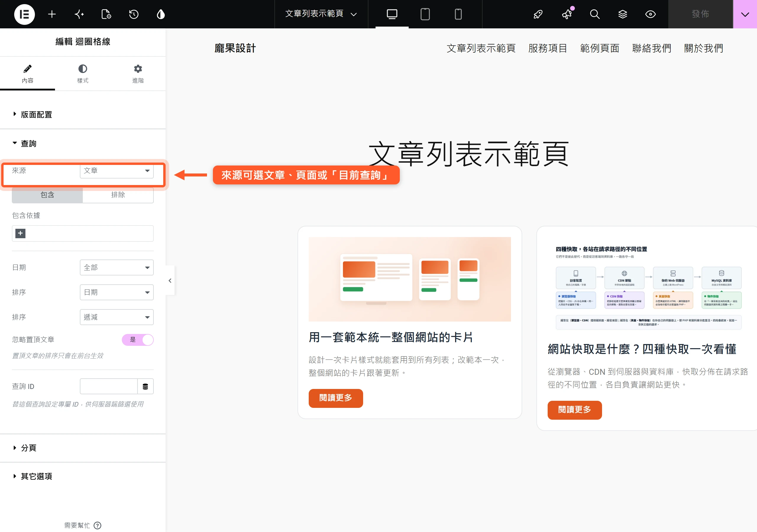Collapse the editor panel with arrow handle
Viewport: 757px width, 532px height.
(x=170, y=280)
